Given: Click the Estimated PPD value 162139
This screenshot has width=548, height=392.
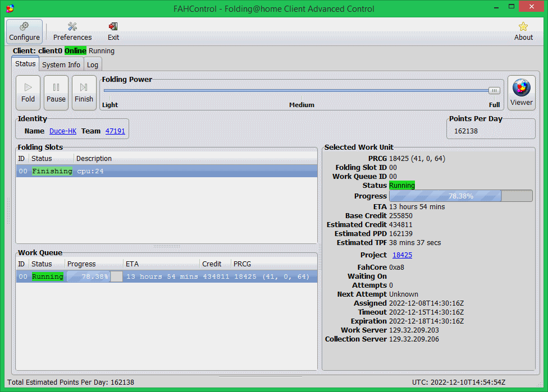Looking at the screenshot, I should 400,234.
